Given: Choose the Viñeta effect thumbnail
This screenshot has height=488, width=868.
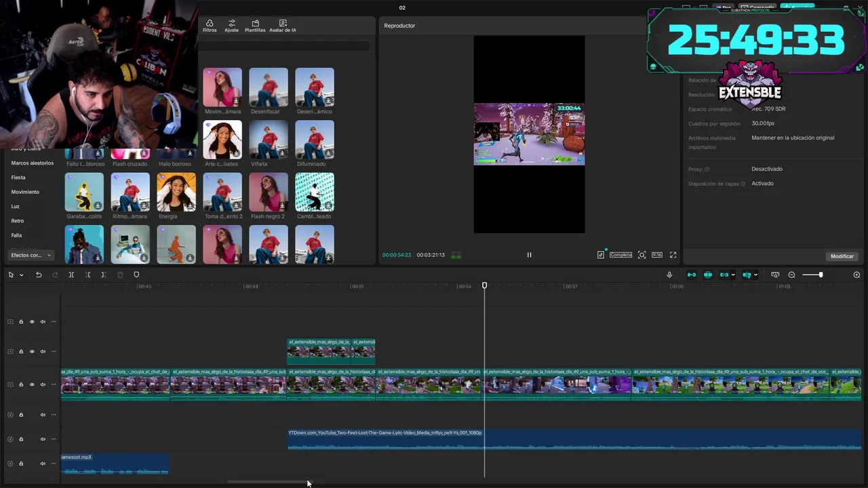Looking at the screenshot, I should tap(269, 140).
